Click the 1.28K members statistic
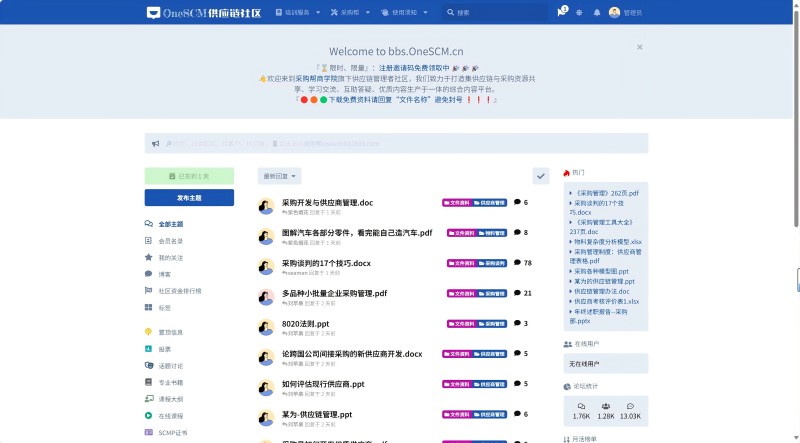The width and height of the screenshot is (800, 443). click(606, 411)
